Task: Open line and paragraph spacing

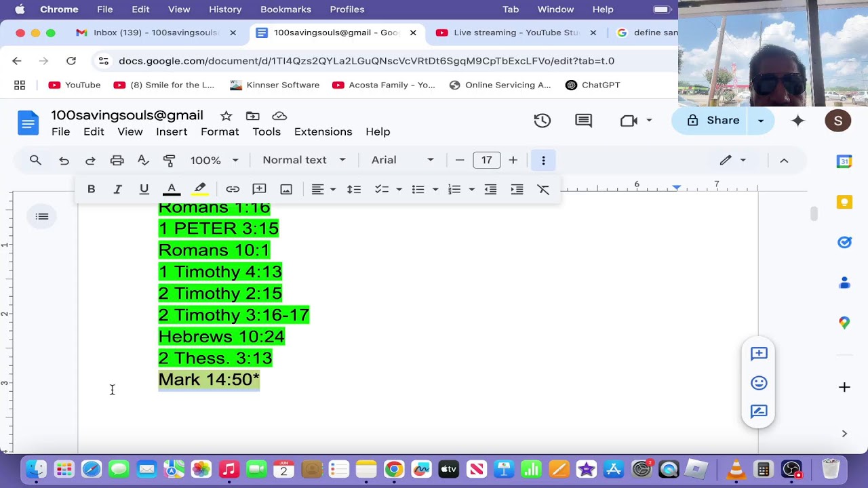Action: [x=354, y=189]
